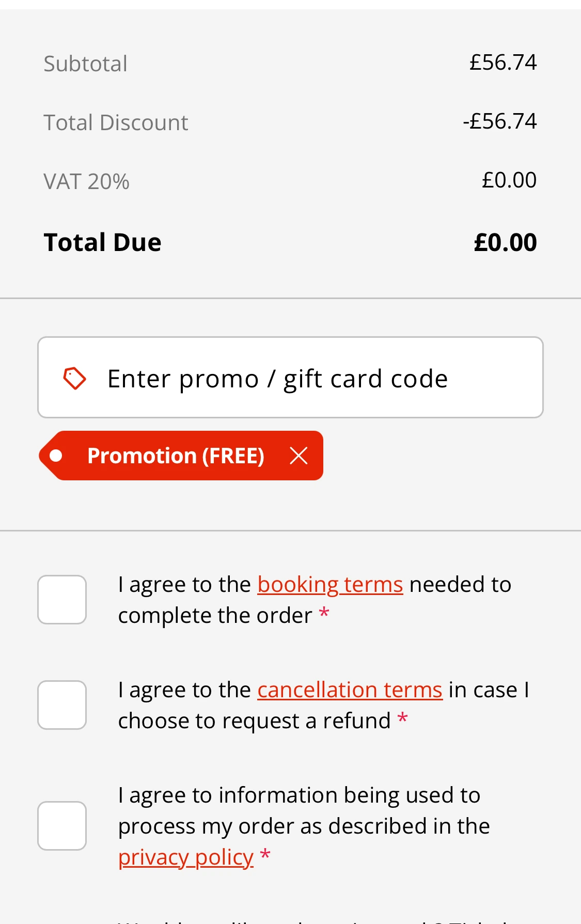Click the VAT amount £0.00
581x924 pixels.
pos(509,180)
